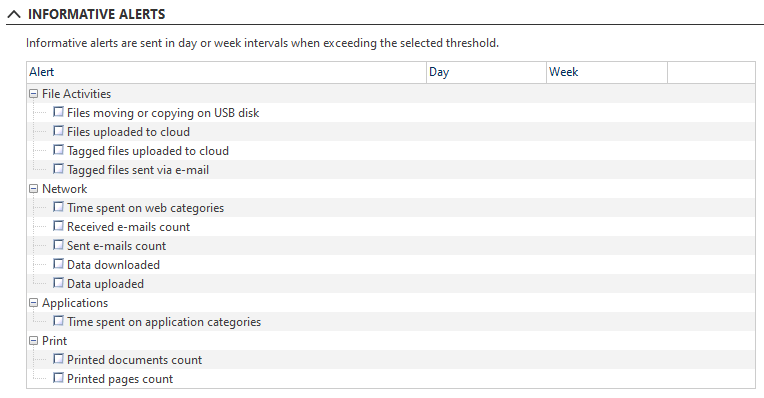
Task: Collapse the Network tree group
Action: pos(33,189)
